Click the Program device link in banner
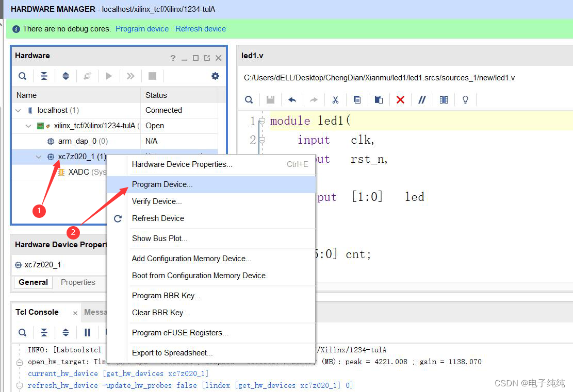Screen dimensions: 573x392 click(x=142, y=29)
